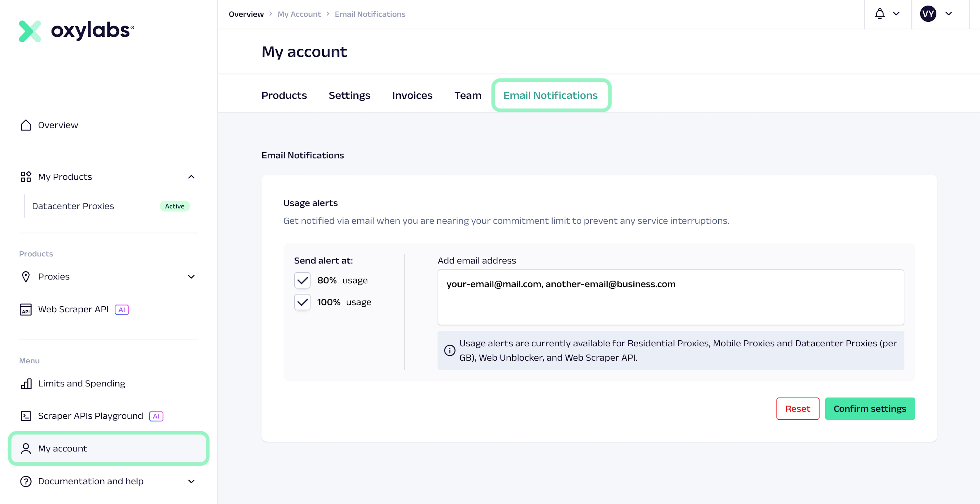Click the 'Send alert at:' label
Image resolution: width=980 pixels, height=504 pixels.
click(x=323, y=261)
